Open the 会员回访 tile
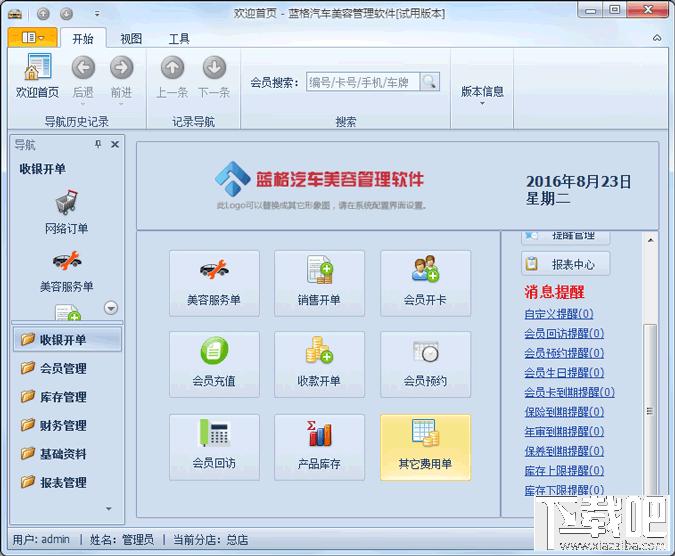Screen dimensions: 675x556 (214, 447)
